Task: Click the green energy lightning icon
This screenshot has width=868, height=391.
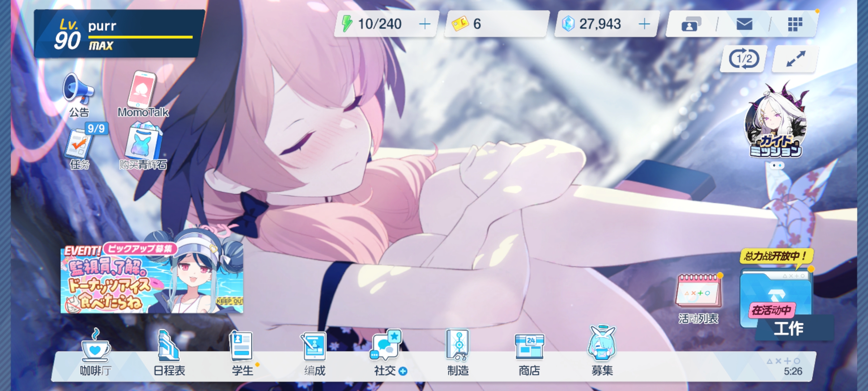Action: click(347, 24)
